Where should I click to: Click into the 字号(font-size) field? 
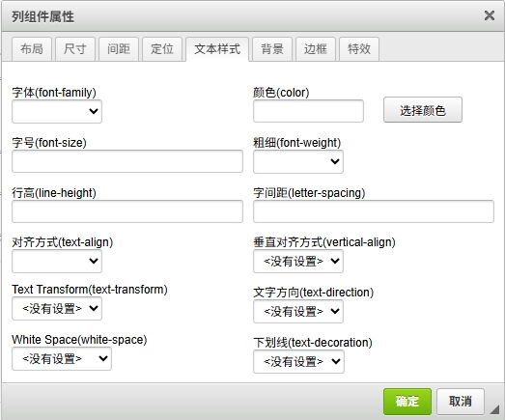pyautogui.click(x=127, y=161)
